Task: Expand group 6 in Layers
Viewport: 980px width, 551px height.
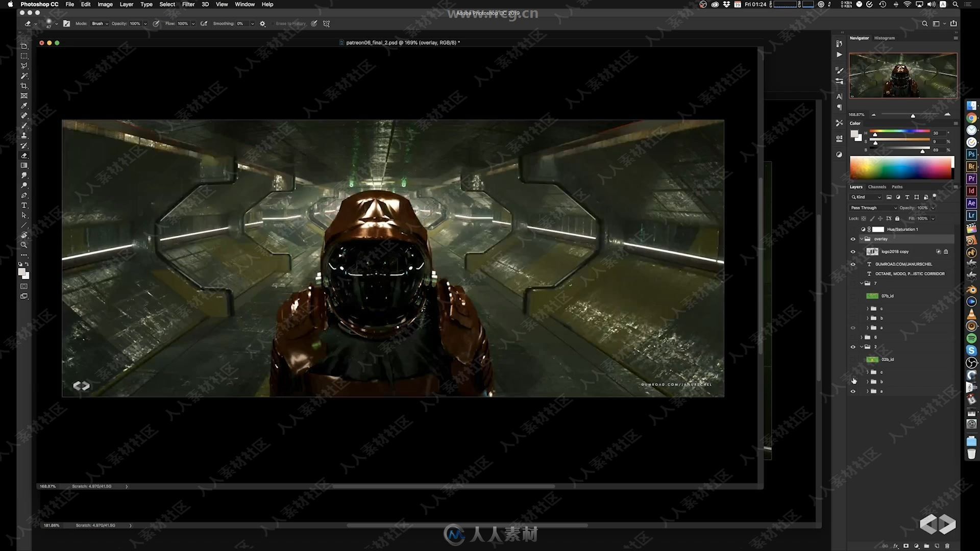Action: tap(862, 337)
